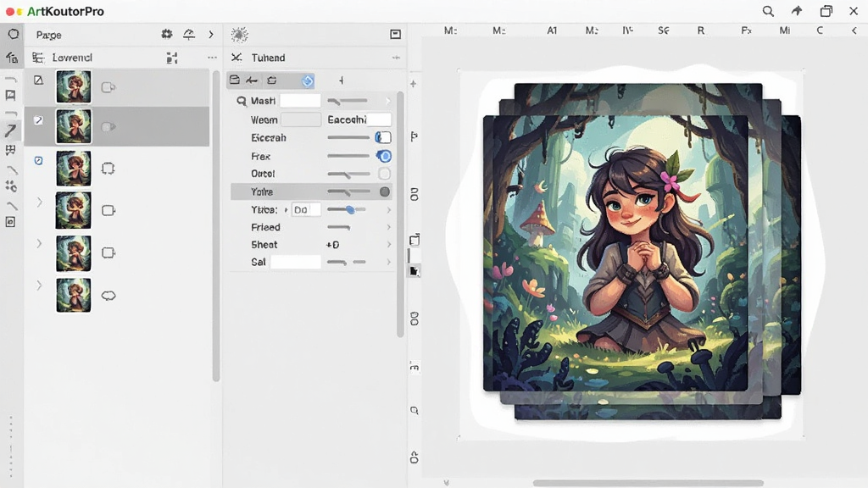The image size is (868, 488).
Task: Open the A1 tab in top bar
Action: coord(552,30)
